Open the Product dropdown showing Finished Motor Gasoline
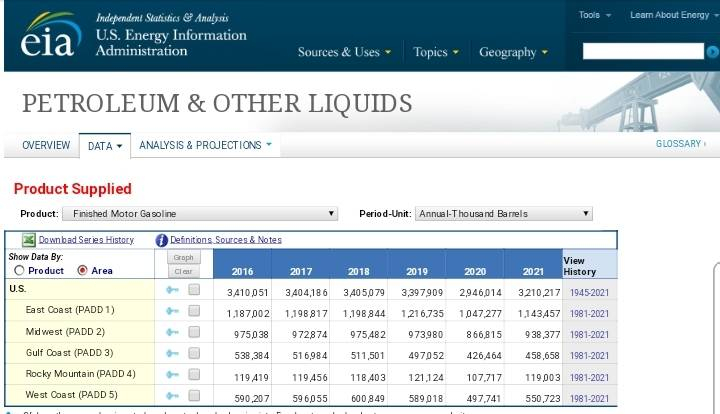Viewport: 720px width, 414px height. (x=200, y=214)
